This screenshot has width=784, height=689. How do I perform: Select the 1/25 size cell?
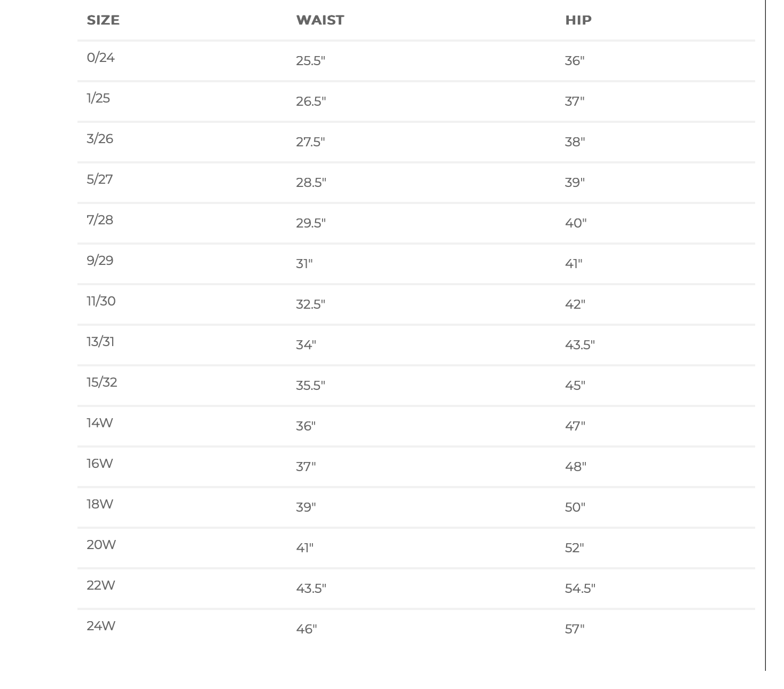pos(98,98)
